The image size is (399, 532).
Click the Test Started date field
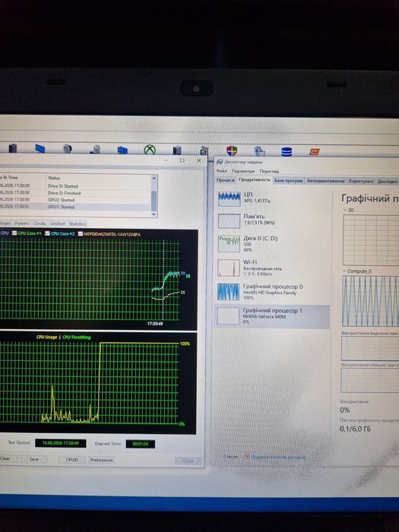60,443
